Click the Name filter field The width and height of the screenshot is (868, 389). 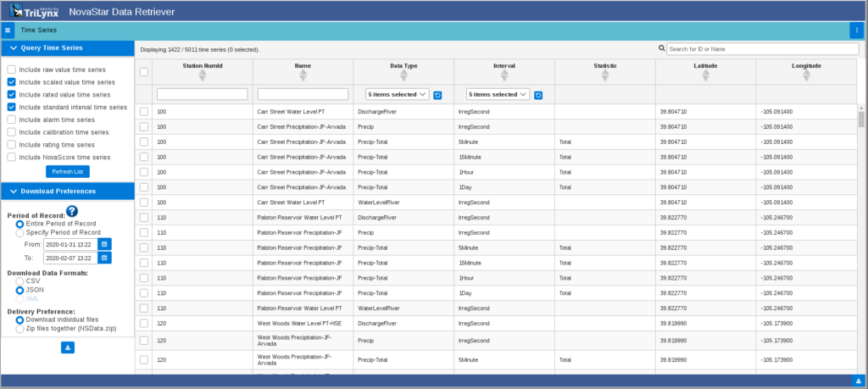click(x=303, y=95)
